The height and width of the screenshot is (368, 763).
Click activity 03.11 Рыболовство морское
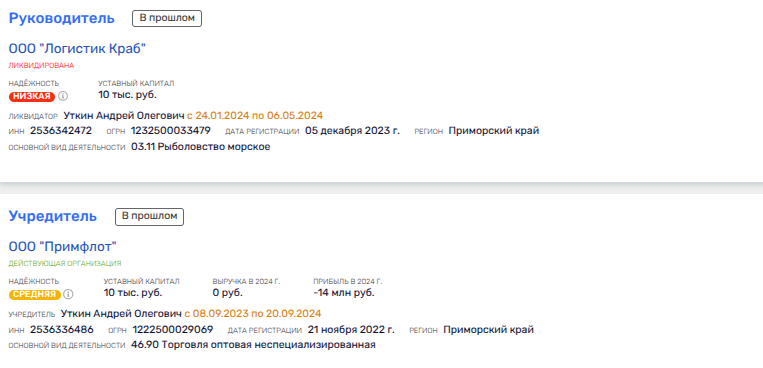click(x=200, y=147)
